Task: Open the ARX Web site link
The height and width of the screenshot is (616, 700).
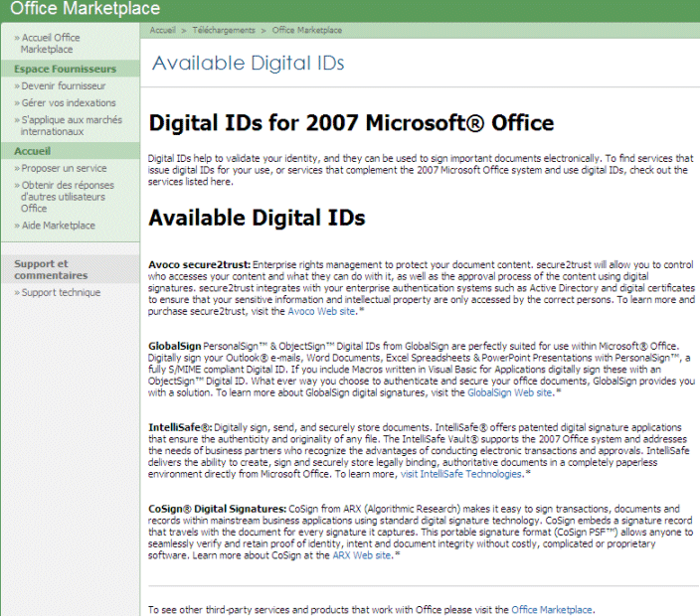Action: (362, 555)
